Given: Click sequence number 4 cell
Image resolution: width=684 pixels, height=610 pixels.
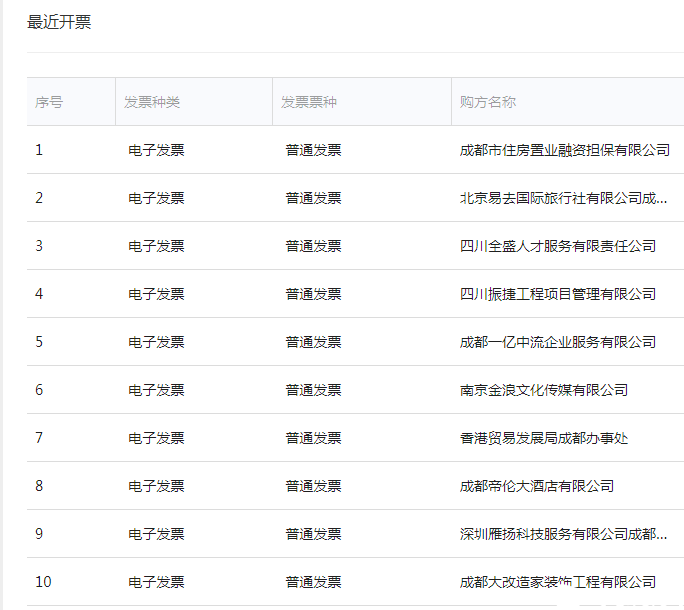Looking at the screenshot, I should point(39,294).
